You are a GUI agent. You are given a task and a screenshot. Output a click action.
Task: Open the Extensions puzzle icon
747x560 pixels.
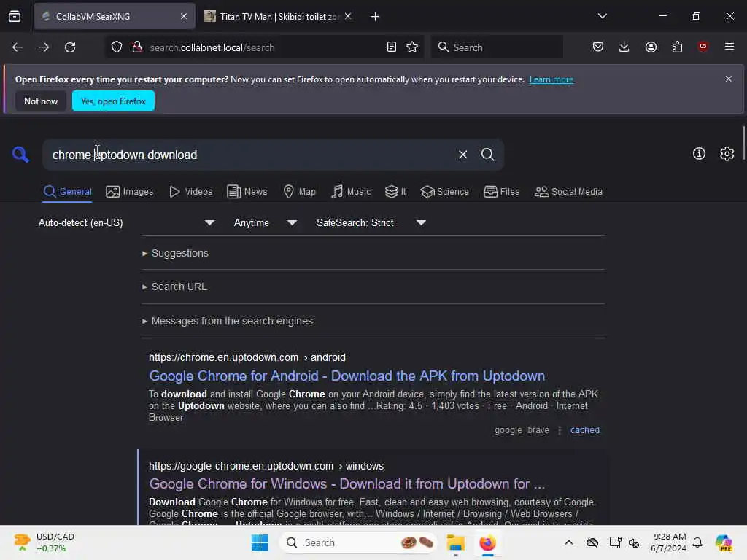pos(677,47)
